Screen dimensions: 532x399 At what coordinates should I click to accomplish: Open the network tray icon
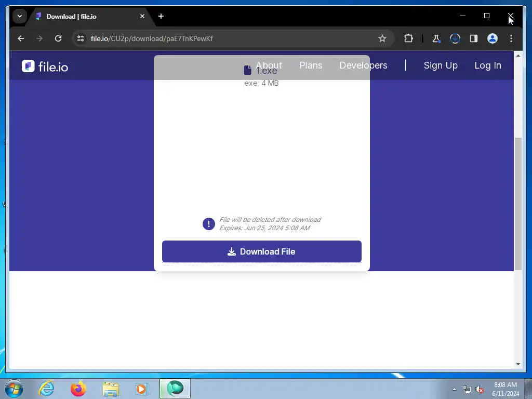coord(467,389)
